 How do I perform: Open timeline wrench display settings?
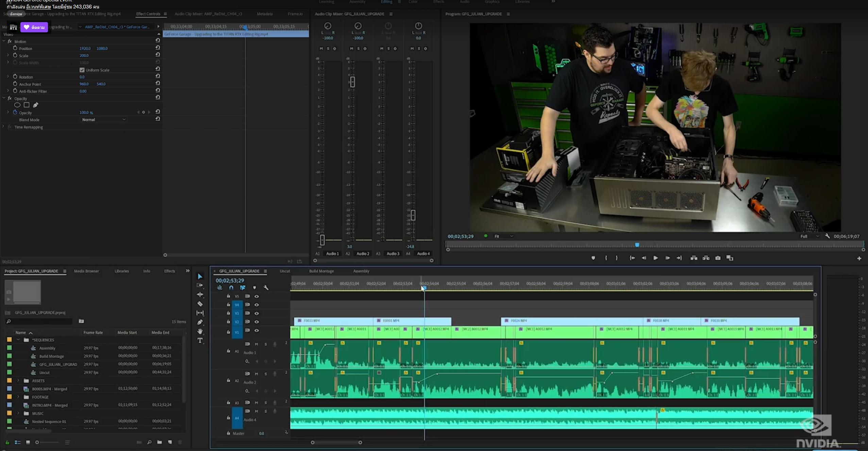pyautogui.click(x=266, y=288)
